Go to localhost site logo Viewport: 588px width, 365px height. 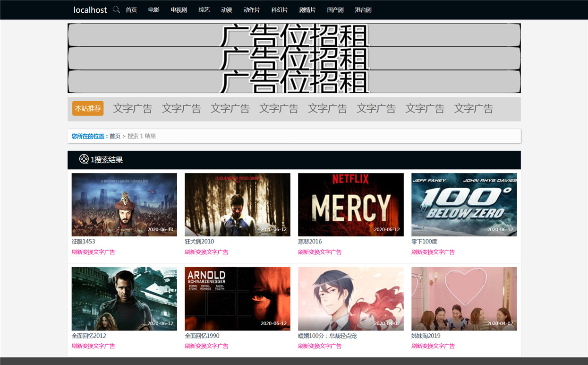(x=90, y=9)
